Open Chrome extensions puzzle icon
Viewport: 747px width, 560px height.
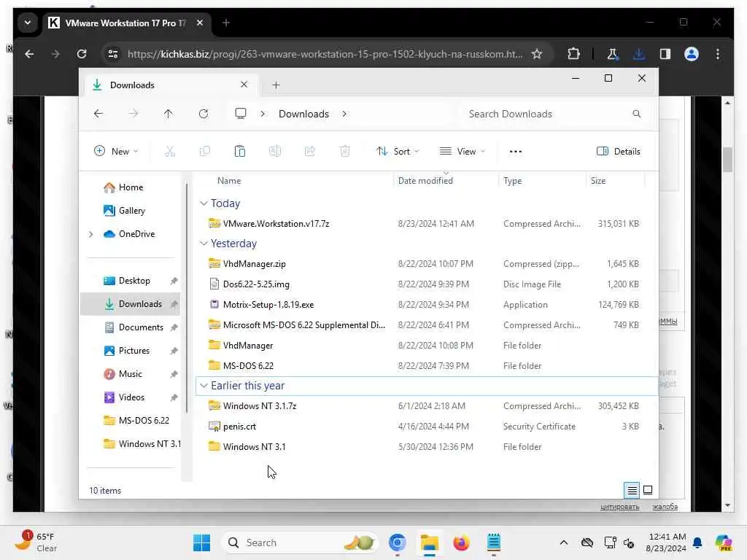(573, 54)
